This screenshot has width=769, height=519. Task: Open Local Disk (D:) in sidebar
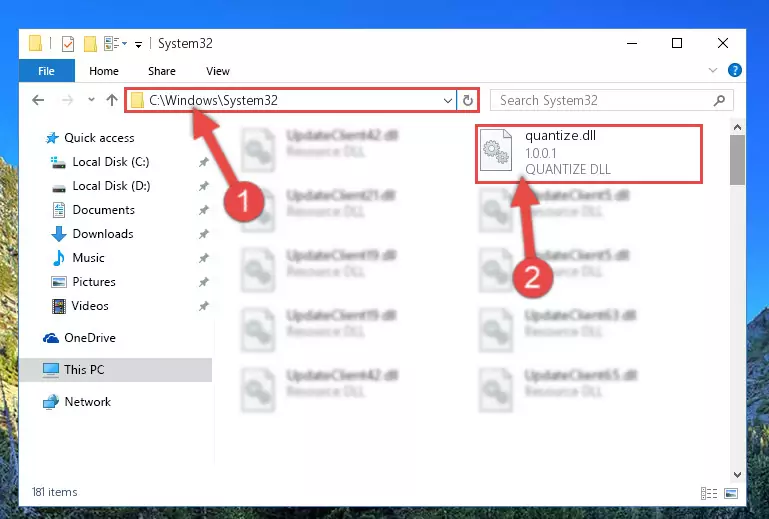[101, 186]
